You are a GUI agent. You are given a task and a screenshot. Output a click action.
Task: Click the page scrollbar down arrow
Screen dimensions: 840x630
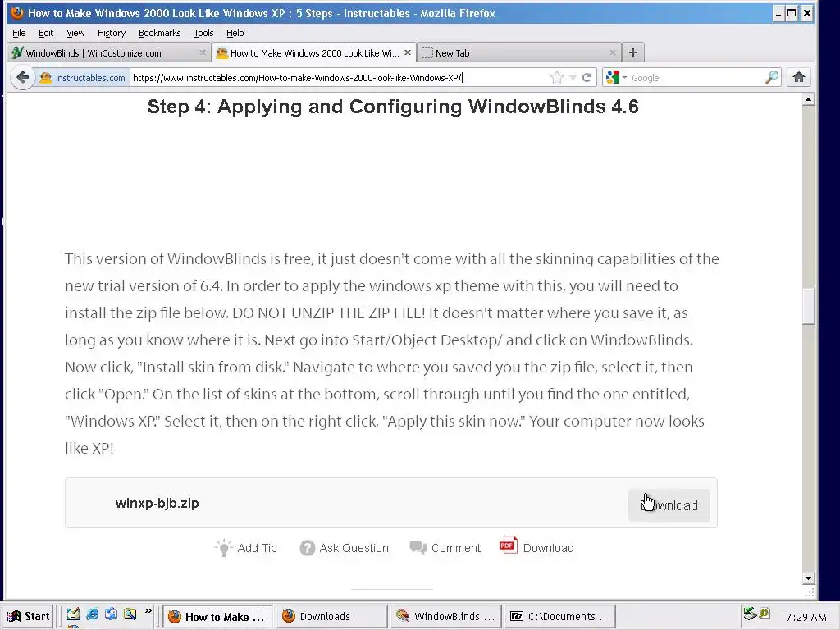coord(809,578)
